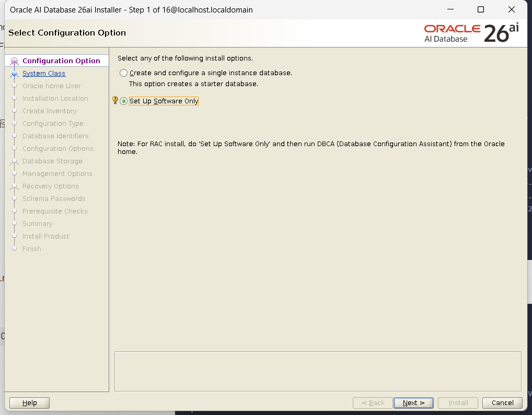Click the Configuration Type step
Screen dimensions: 532x415
pyautogui.click(x=53, y=123)
